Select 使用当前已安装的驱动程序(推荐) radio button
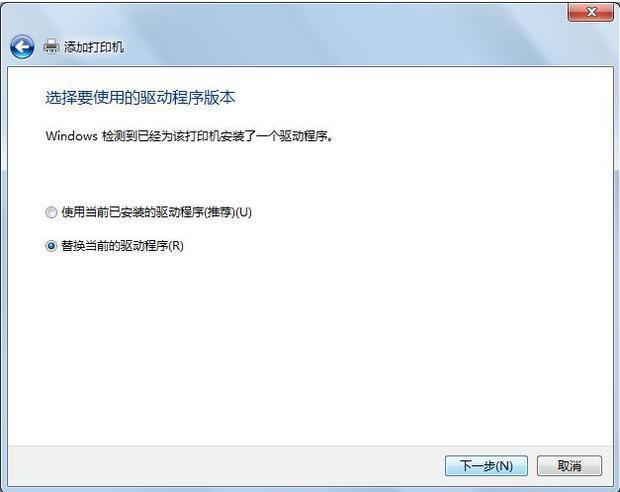 51,212
